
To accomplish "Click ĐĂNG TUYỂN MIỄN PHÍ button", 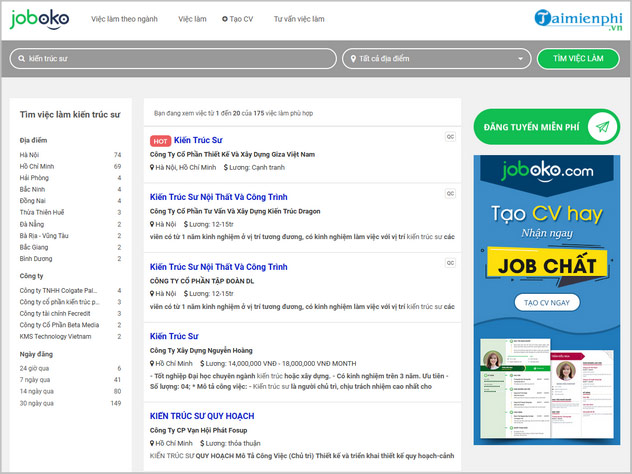I will point(547,127).
